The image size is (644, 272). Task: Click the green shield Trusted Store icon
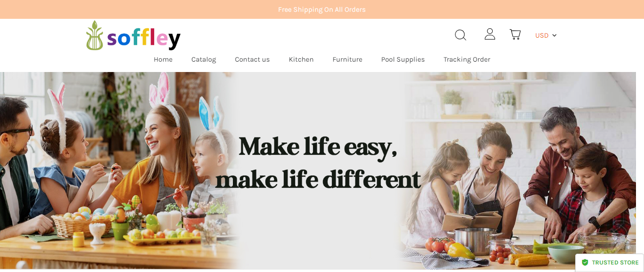[585, 263]
